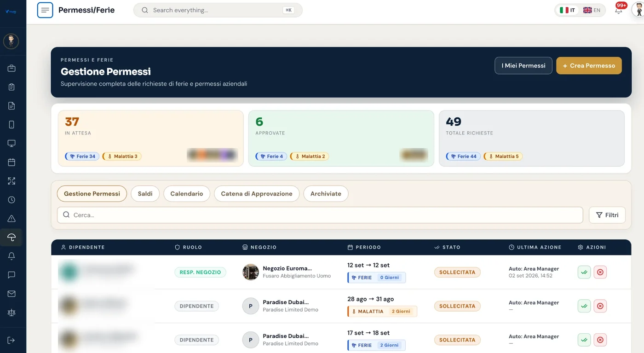Screen dimensions: 644x353
Task: Select the smartphone icon in the sidebar
Action: [11, 125]
